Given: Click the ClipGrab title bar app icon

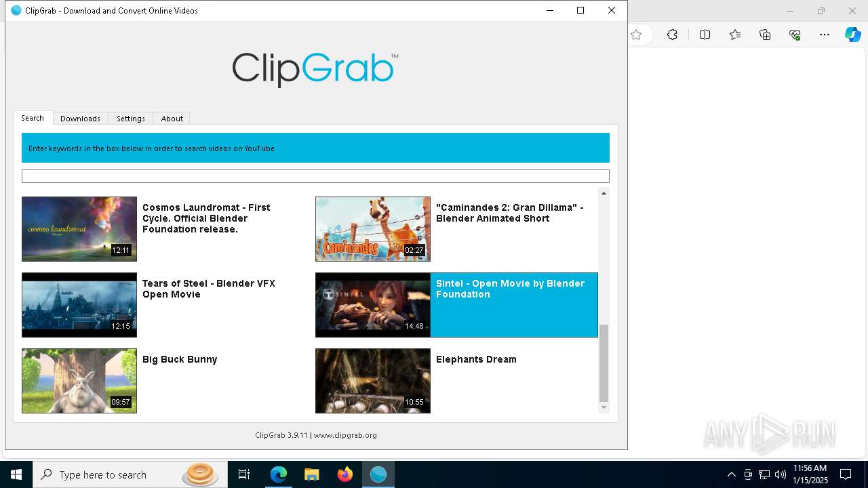Looking at the screenshot, I should [16, 10].
